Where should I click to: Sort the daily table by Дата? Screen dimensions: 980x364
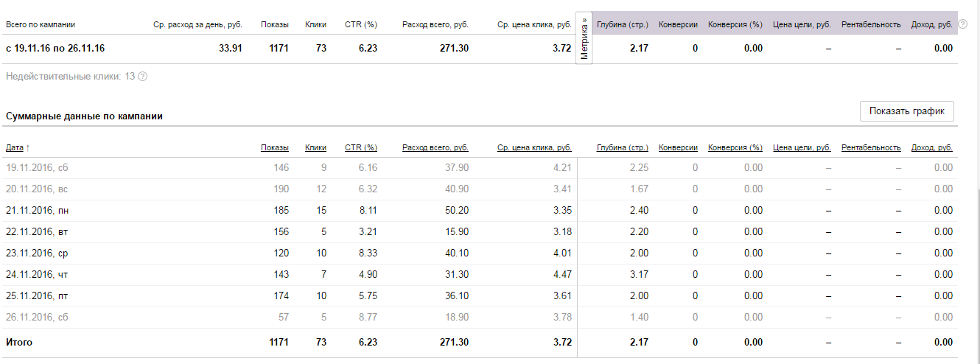(15, 147)
